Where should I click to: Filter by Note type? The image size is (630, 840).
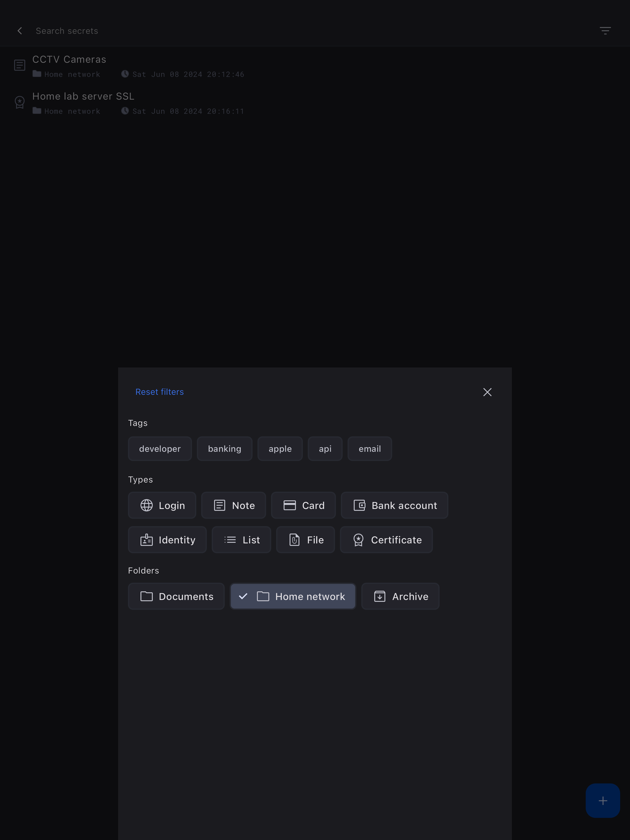233,505
